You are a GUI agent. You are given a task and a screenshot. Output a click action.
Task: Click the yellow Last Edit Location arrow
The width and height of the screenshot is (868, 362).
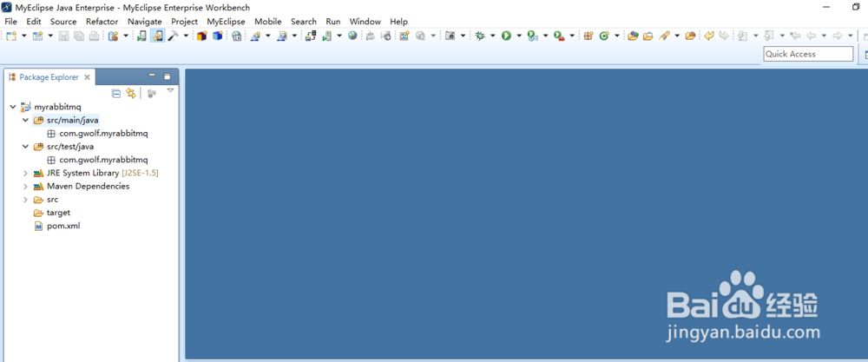(x=709, y=36)
